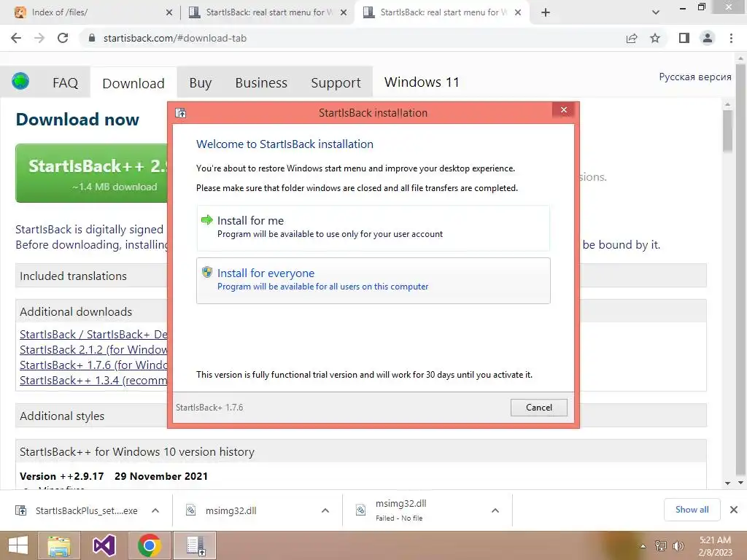Choose Install for everyone option
The width and height of the screenshot is (747, 560).
pos(373,281)
